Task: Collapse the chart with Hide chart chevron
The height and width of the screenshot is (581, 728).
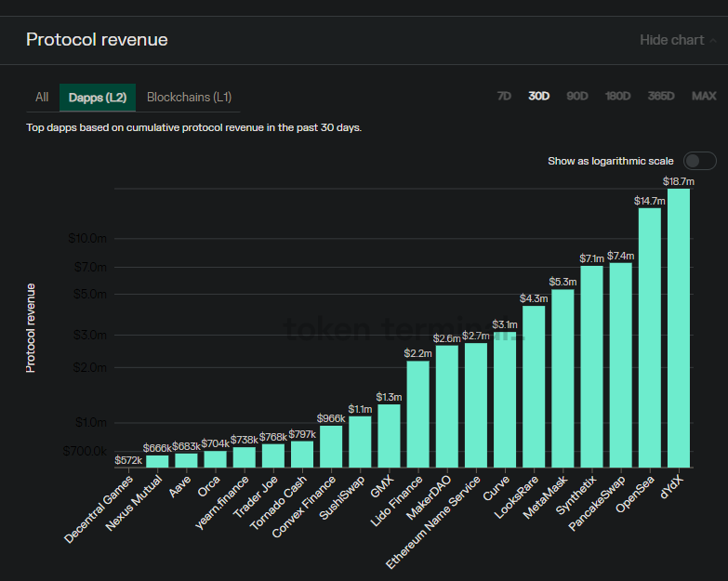Action: tap(712, 40)
